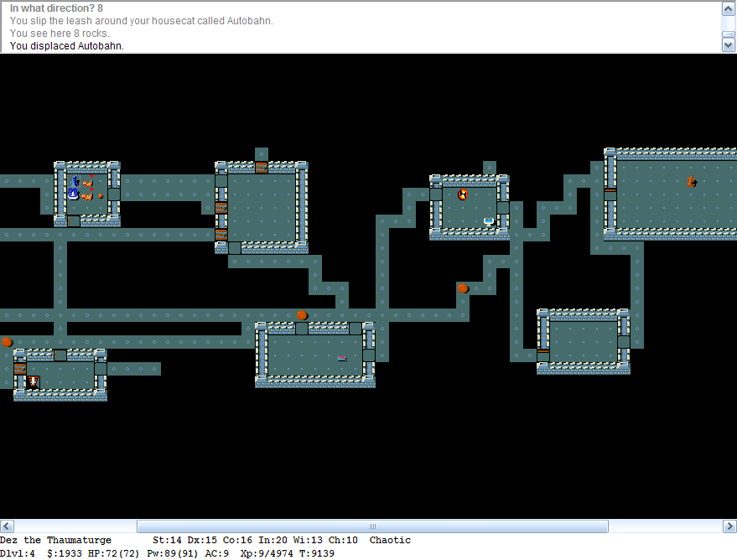This screenshot has width=737, height=560.
Task: Click the 'St:14' strength stat
Action: point(167,540)
